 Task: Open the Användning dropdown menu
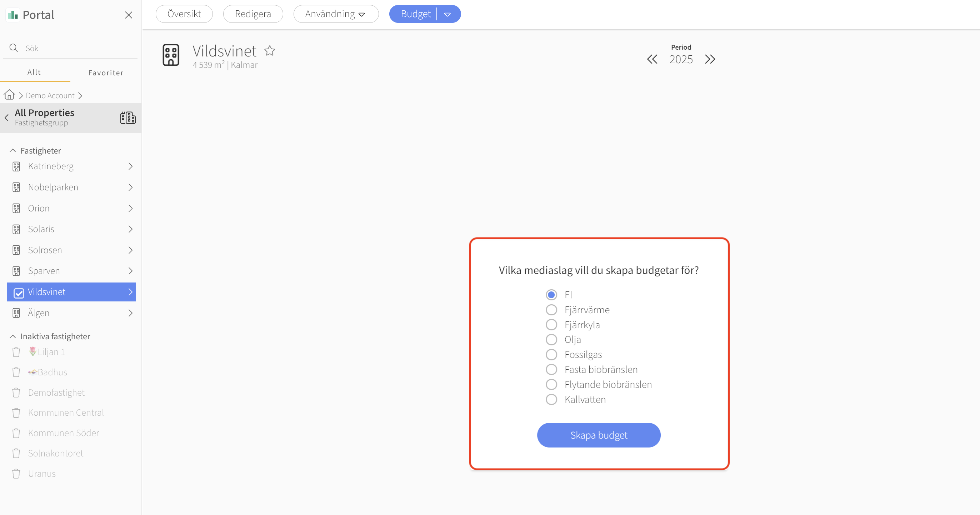[x=336, y=14]
